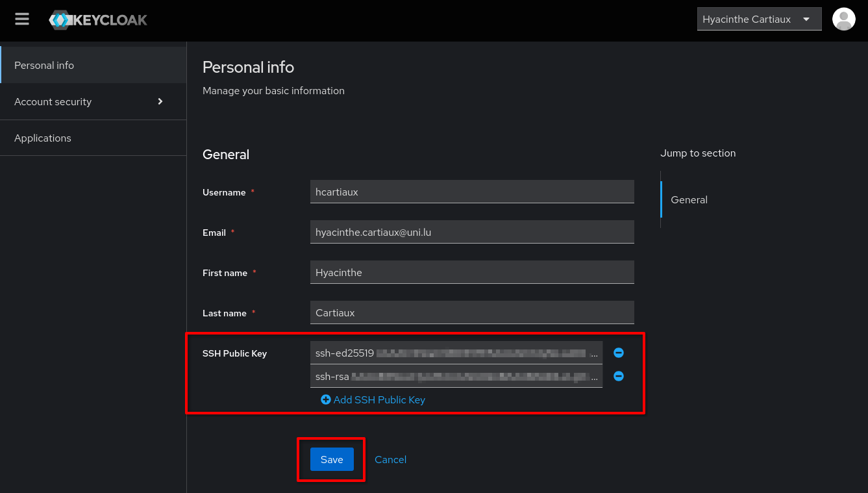The width and height of the screenshot is (868, 493).
Task: Remove the ssh-ed25519 public key
Action: pos(618,353)
